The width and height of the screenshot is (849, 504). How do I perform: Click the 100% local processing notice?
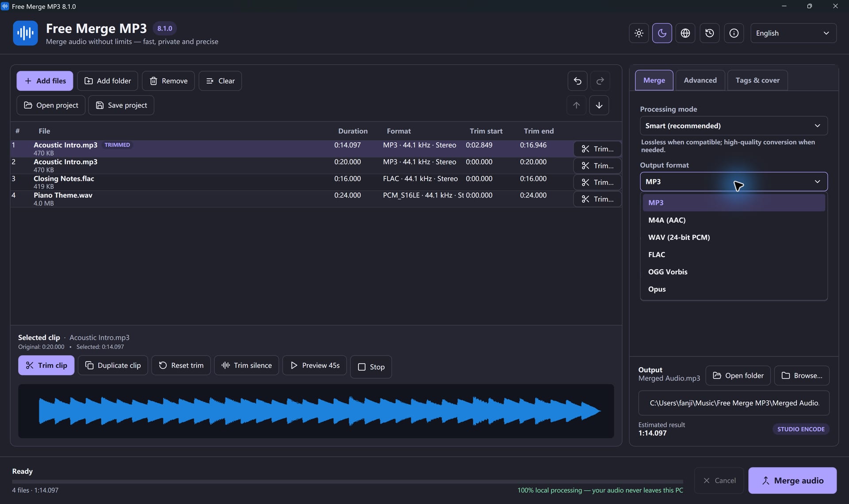tap(600, 490)
